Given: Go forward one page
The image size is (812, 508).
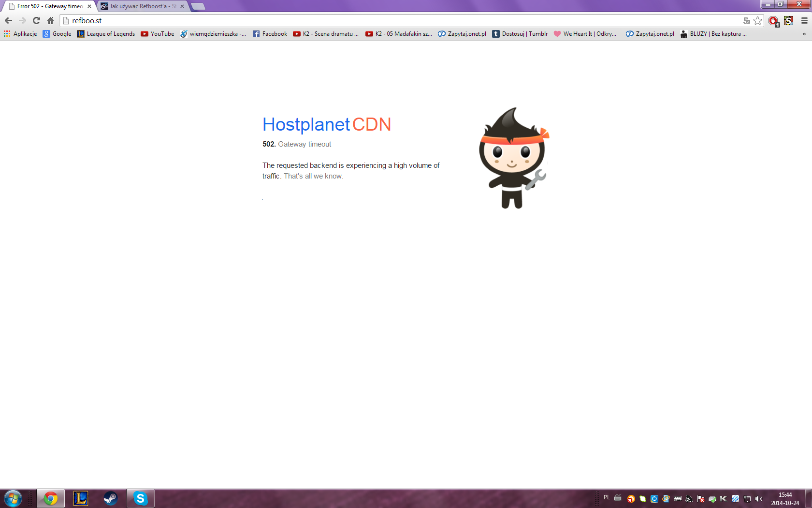Looking at the screenshot, I should (x=22, y=20).
